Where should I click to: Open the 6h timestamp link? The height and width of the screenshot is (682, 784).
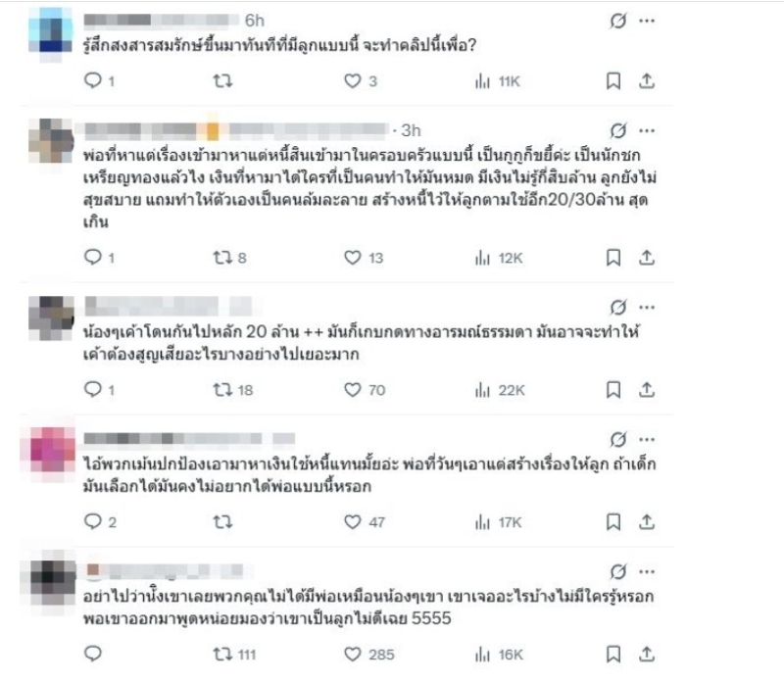pos(255,21)
